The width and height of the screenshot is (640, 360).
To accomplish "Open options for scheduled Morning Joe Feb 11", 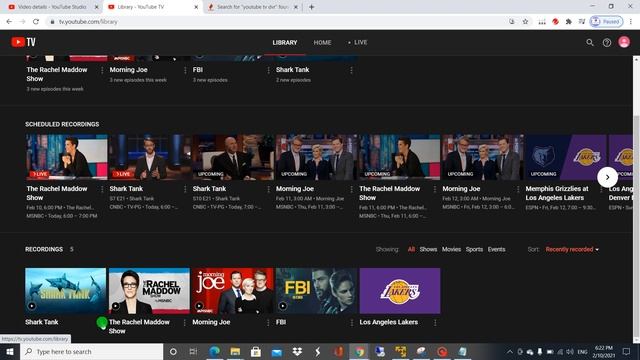I will pos(351,189).
